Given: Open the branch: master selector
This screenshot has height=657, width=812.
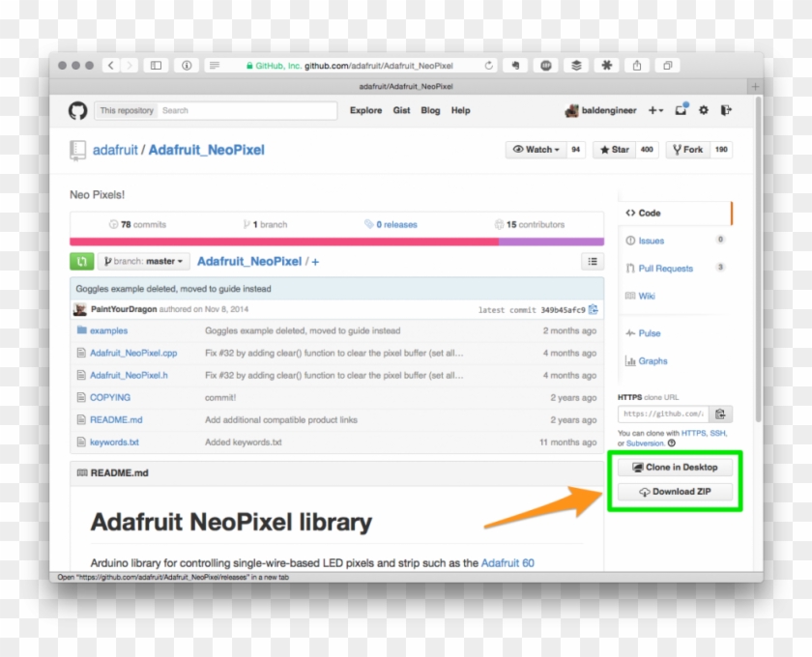Looking at the screenshot, I should coord(143,261).
